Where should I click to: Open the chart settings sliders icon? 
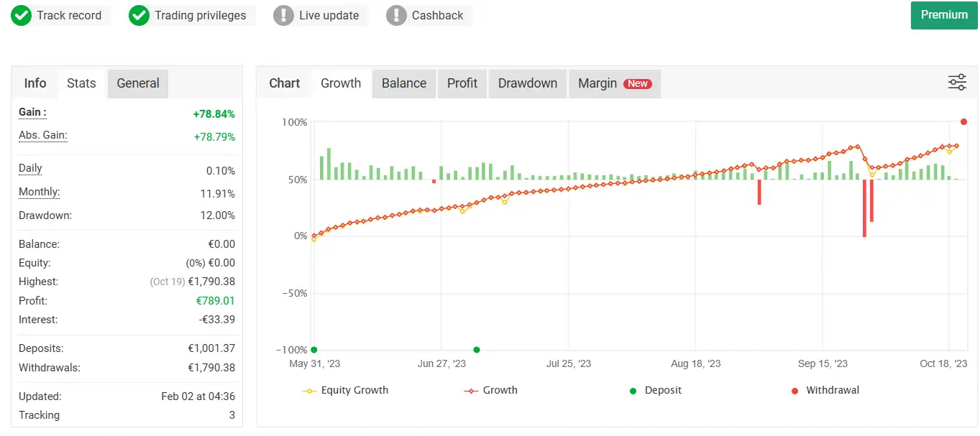(957, 82)
